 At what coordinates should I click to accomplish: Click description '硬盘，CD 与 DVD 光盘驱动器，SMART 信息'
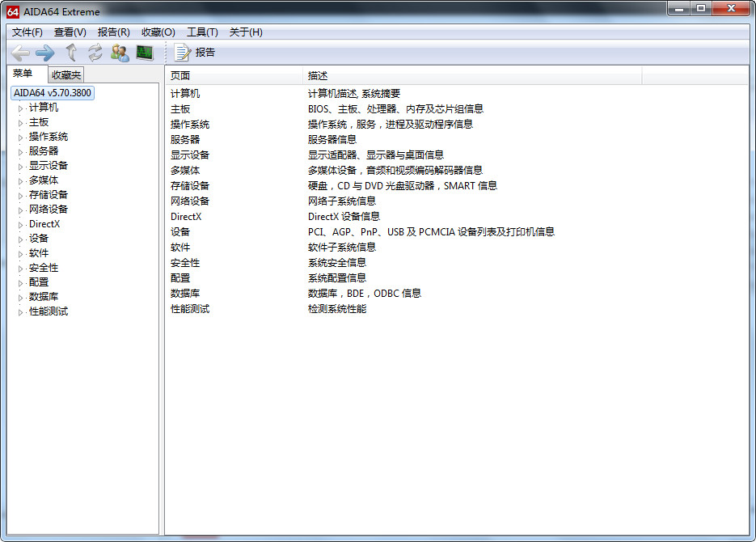pyautogui.click(x=402, y=185)
